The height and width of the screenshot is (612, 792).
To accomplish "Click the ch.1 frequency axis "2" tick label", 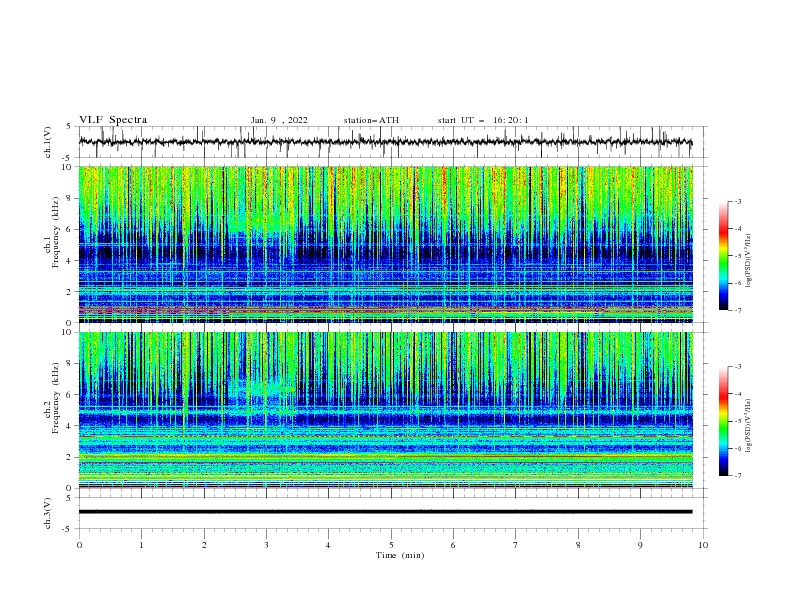I will 70,292.
